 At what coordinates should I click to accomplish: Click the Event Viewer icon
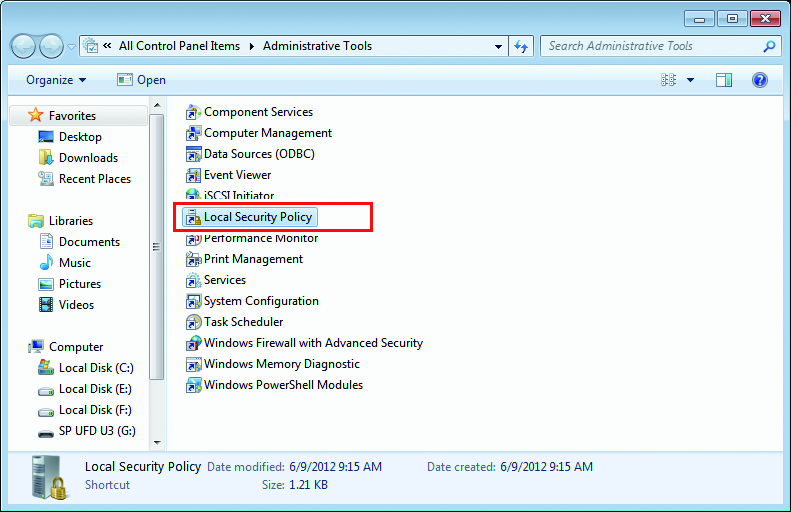[x=194, y=175]
